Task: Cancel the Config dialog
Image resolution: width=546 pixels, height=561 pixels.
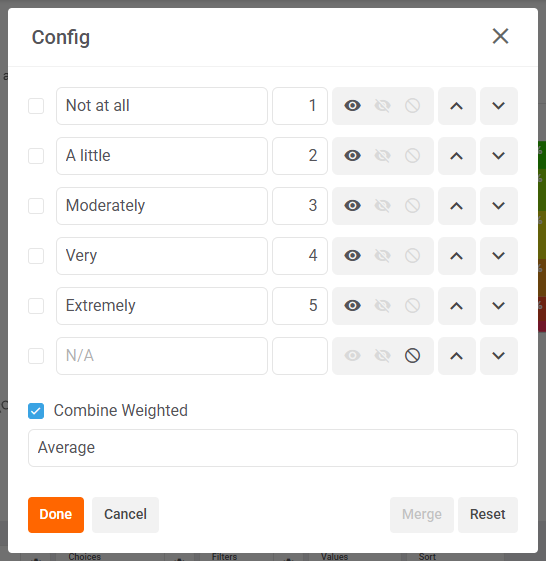Action: point(125,515)
